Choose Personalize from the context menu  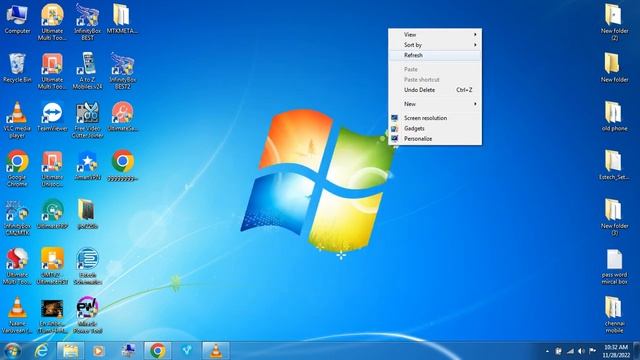pyautogui.click(x=435, y=139)
